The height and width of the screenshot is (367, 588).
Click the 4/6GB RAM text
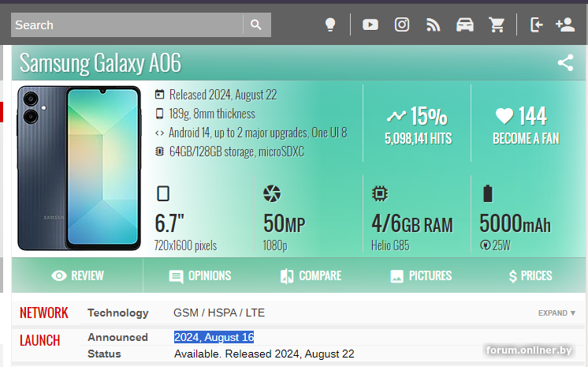tap(412, 223)
